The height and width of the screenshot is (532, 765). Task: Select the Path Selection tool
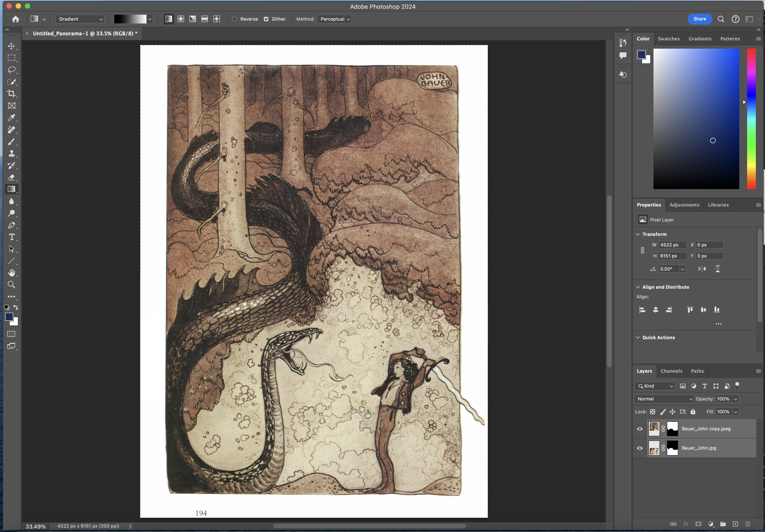tap(11, 249)
